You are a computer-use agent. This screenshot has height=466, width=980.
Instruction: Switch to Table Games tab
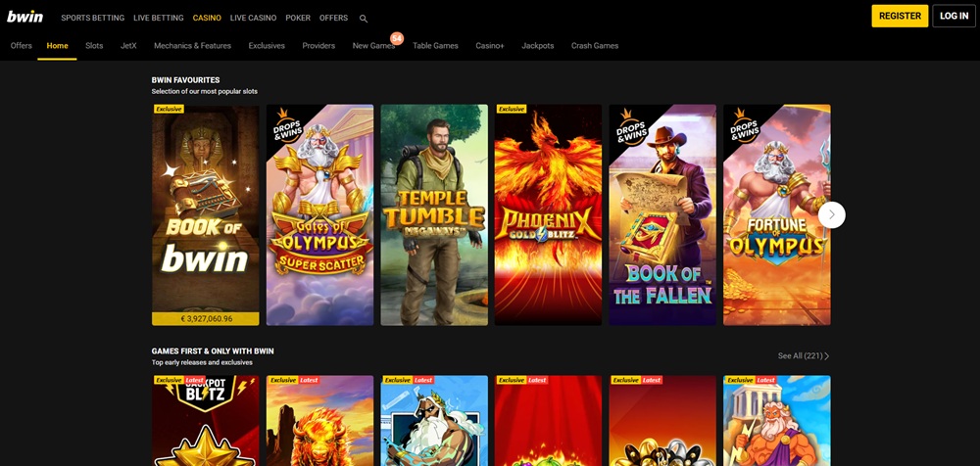coord(436,46)
